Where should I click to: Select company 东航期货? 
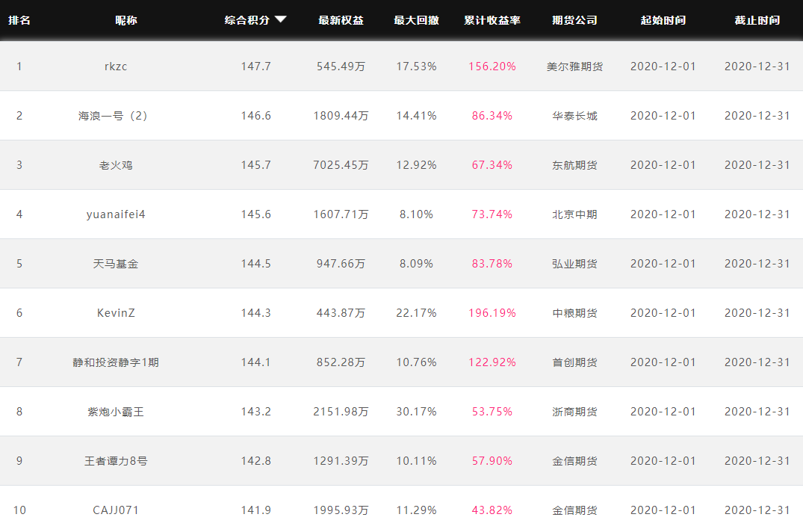574,165
